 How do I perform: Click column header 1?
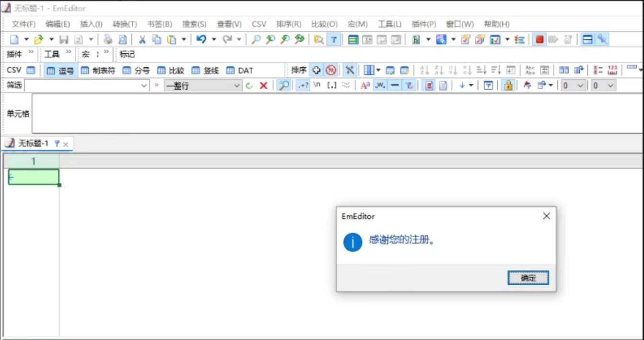coord(33,161)
